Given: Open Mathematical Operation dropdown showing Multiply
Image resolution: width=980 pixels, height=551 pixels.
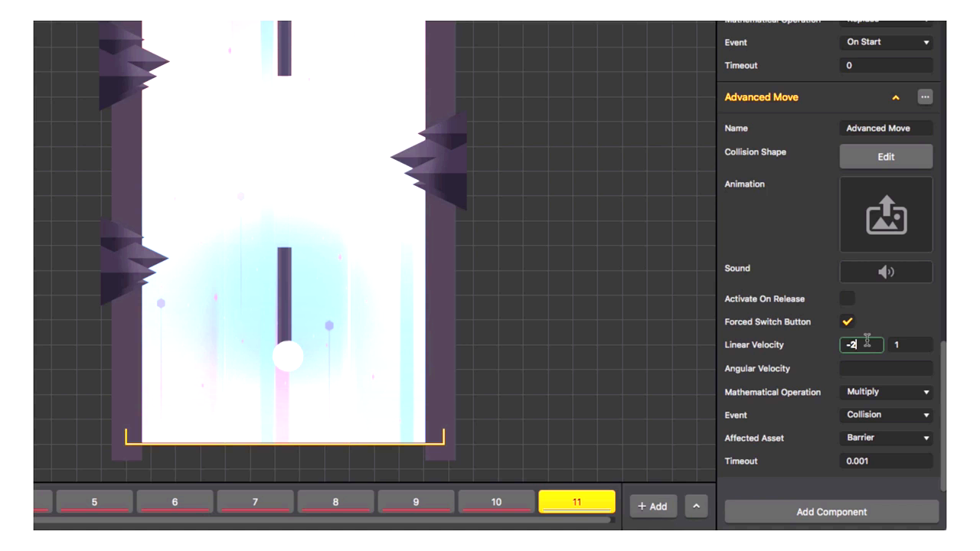Looking at the screenshot, I should (886, 392).
